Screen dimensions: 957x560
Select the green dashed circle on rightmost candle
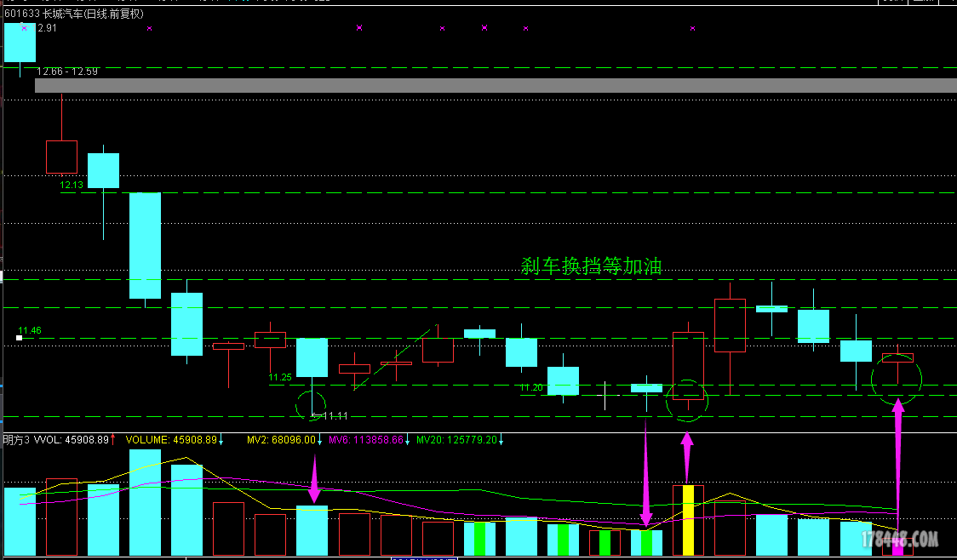click(897, 380)
